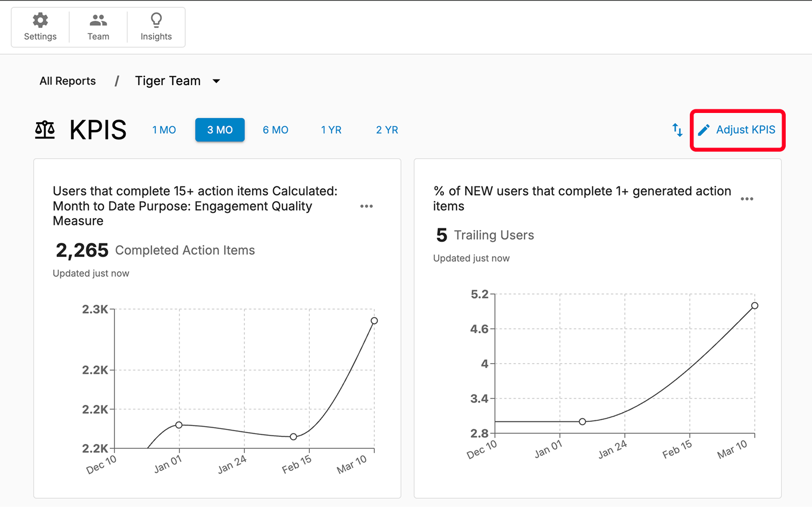Click the Adjust KPIS button
The image size is (812, 507).
coord(737,130)
